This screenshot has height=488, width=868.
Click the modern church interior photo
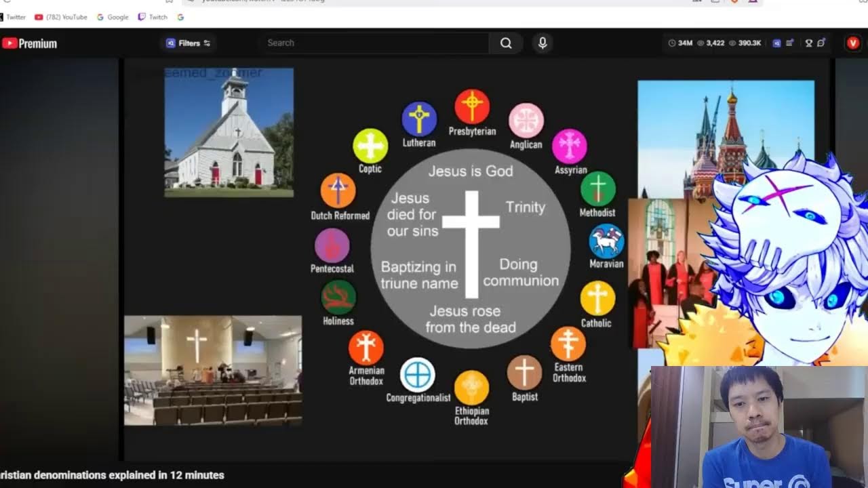(213, 371)
